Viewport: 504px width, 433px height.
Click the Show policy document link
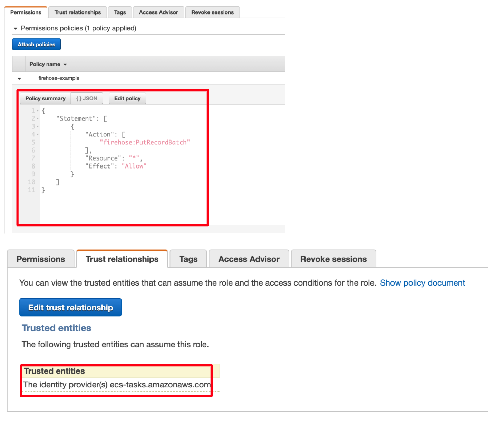(423, 283)
